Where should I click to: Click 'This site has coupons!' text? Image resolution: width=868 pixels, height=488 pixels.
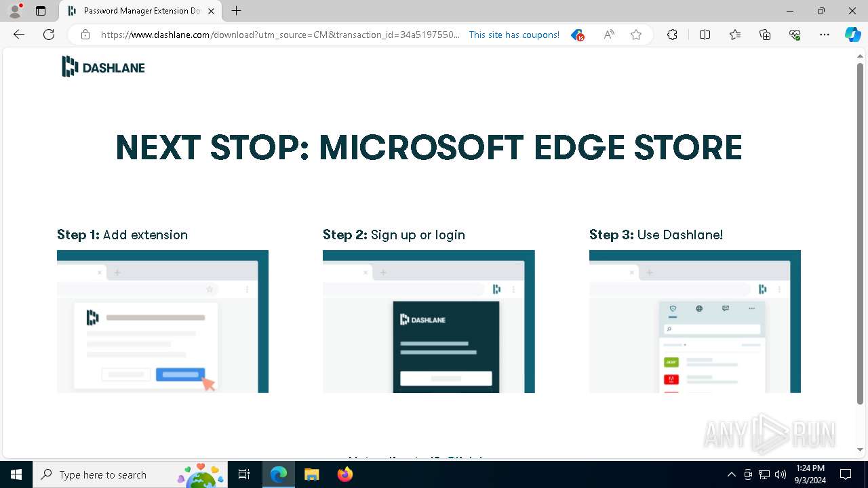tap(514, 35)
